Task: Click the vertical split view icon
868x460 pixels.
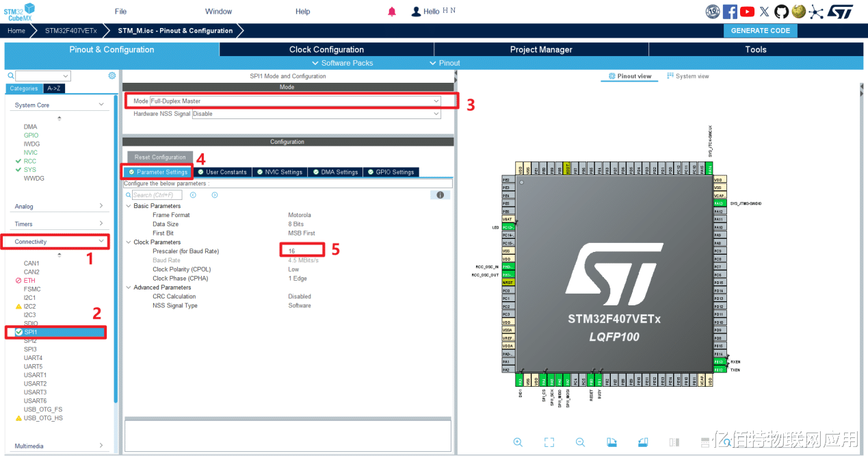Action: [x=674, y=442]
